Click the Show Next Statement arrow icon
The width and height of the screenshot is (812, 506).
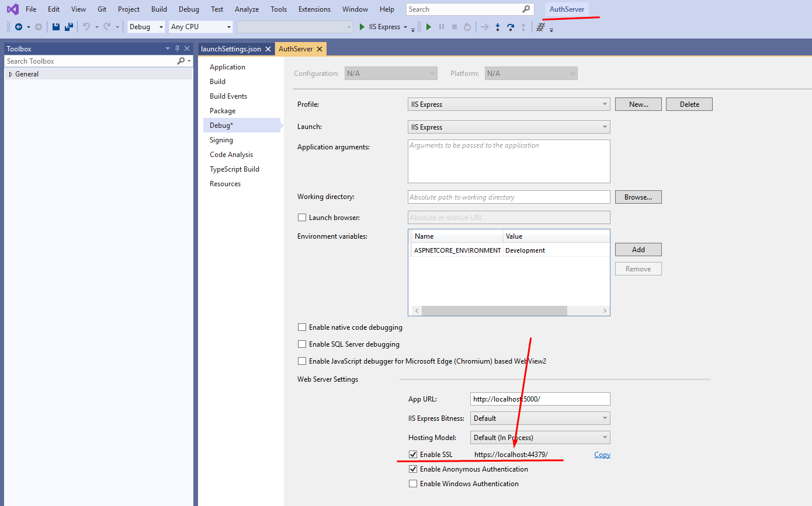(484, 27)
